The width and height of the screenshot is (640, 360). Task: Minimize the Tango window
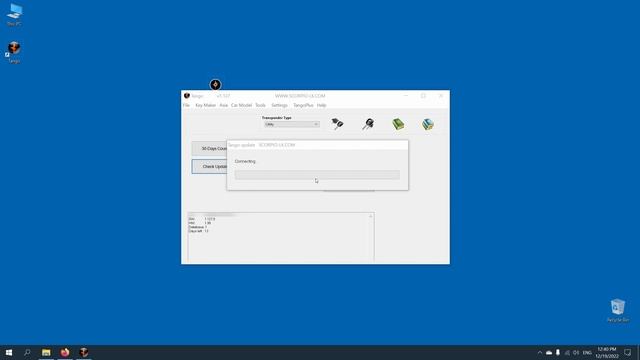[406, 96]
